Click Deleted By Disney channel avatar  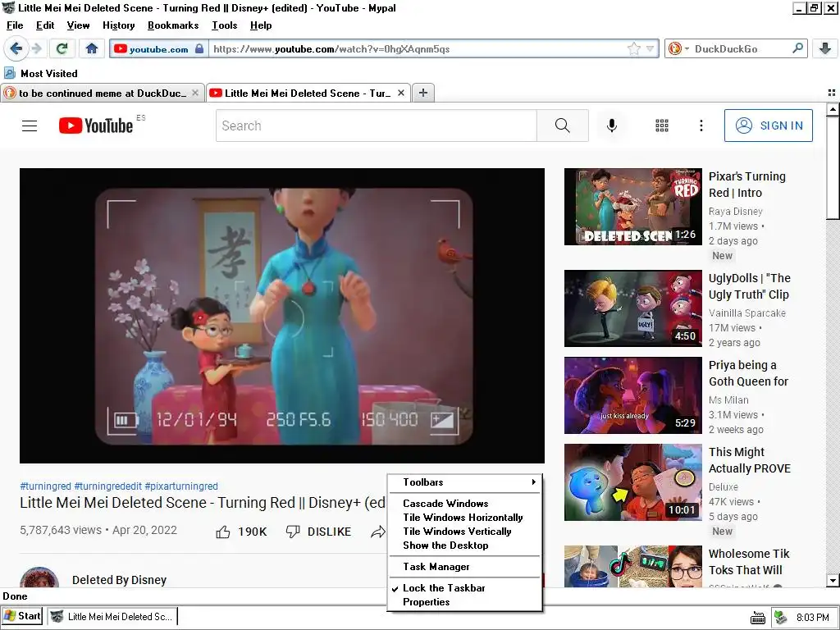tap(39, 577)
